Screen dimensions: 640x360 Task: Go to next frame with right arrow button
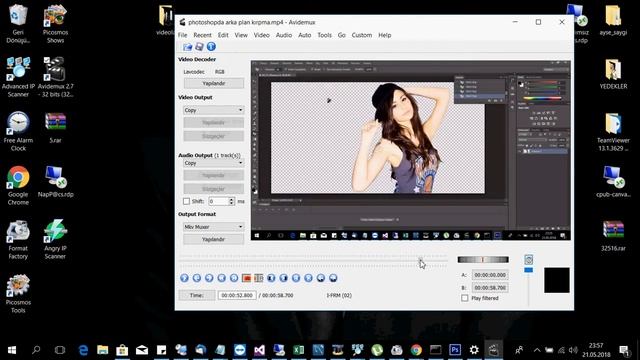pyautogui.click(x=209, y=278)
